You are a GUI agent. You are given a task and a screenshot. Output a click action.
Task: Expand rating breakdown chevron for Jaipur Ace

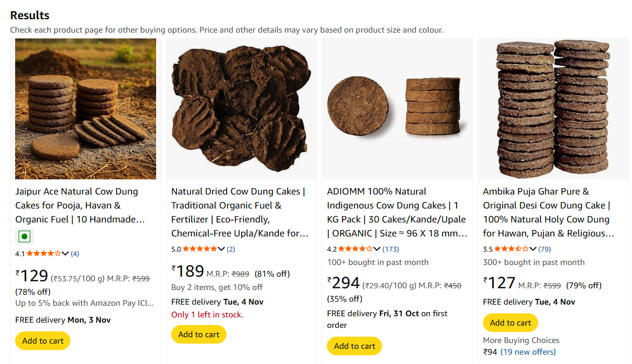[65, 253]
